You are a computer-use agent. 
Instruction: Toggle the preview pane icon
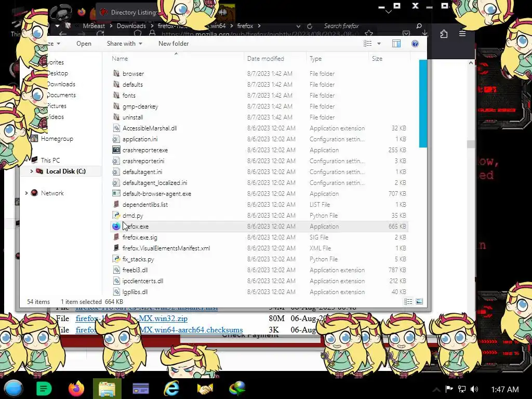(x=396, y=44)
